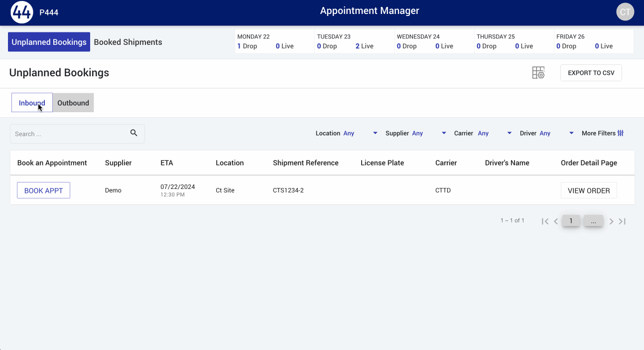Click the Supplier column header
This screenshot has width=644, height=350.
[119, 163]
